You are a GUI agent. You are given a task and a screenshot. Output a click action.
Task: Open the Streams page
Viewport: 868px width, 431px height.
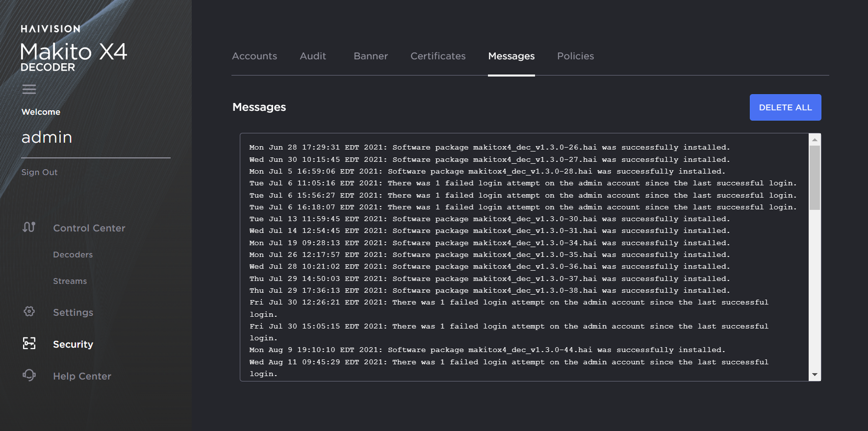tap(70, 281)
